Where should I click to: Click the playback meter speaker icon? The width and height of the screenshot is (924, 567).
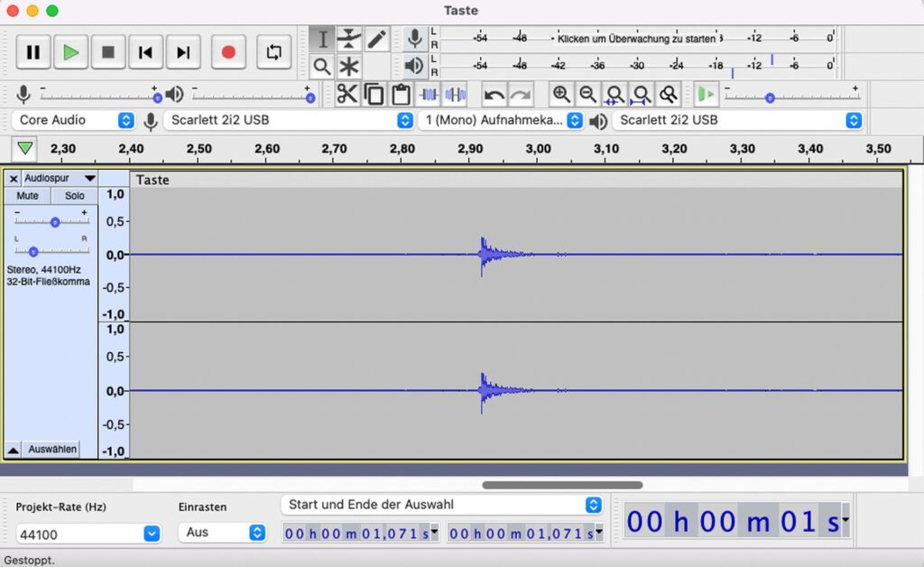[x=415, y=65]
